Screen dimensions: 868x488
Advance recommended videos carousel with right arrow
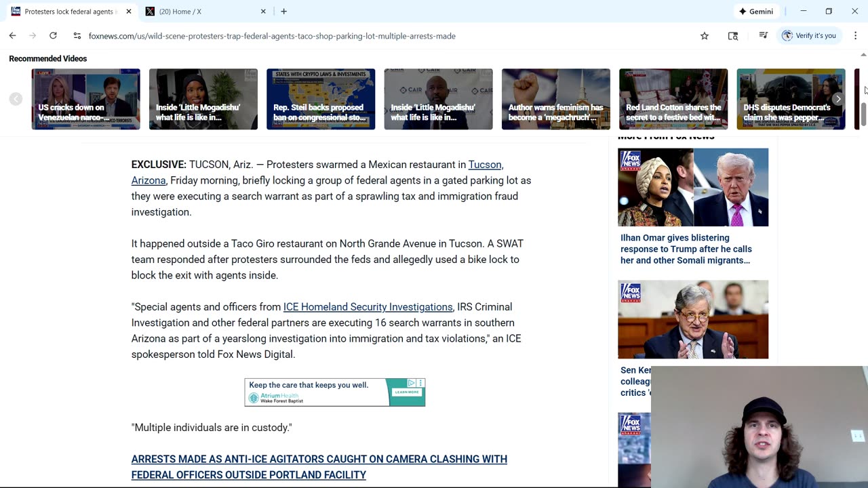coord(838,99)
